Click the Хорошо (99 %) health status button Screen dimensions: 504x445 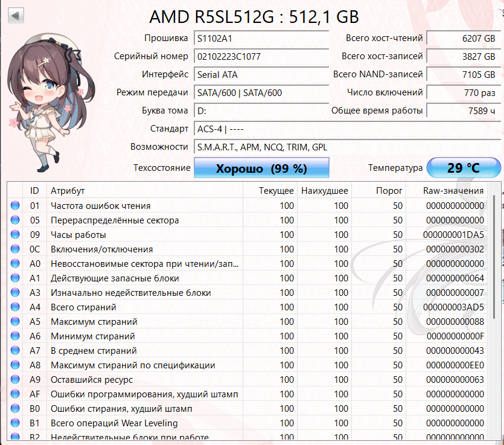click(x=261, y=168)
